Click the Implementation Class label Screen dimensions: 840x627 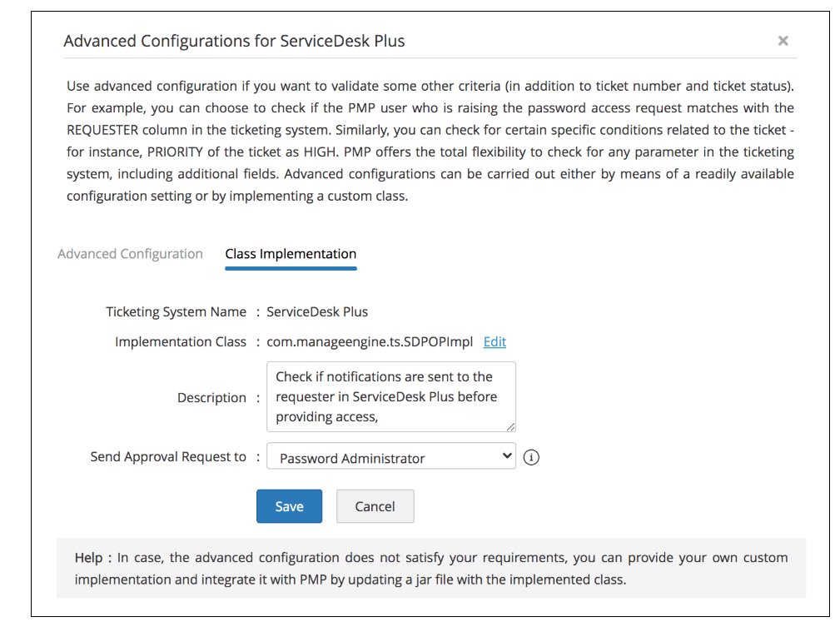click(181, 341)
